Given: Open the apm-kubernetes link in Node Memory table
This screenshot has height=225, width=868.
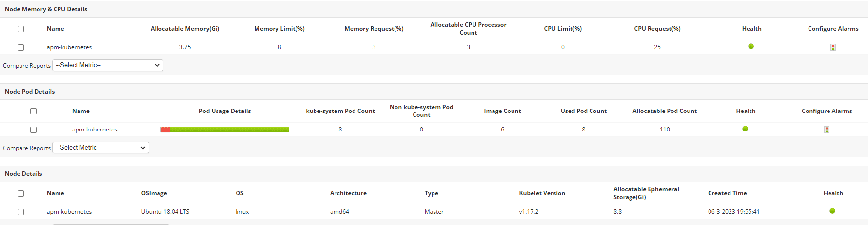Looking at the screenshot, I should coord(69,47).
